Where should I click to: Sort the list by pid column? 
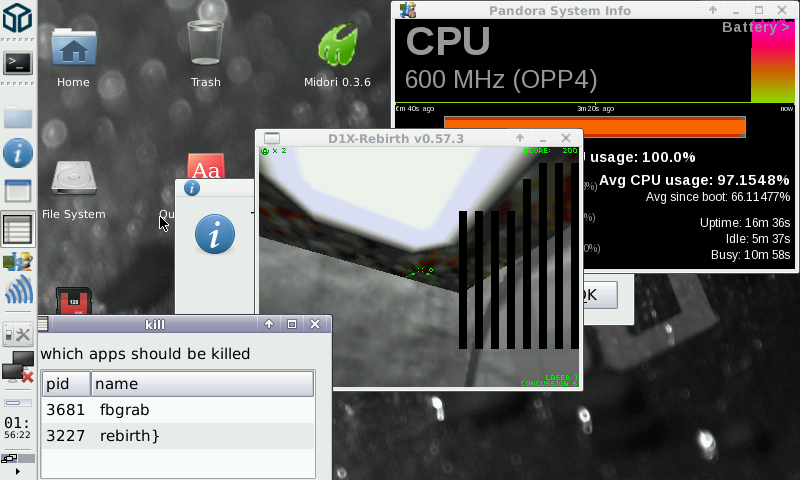66,384
